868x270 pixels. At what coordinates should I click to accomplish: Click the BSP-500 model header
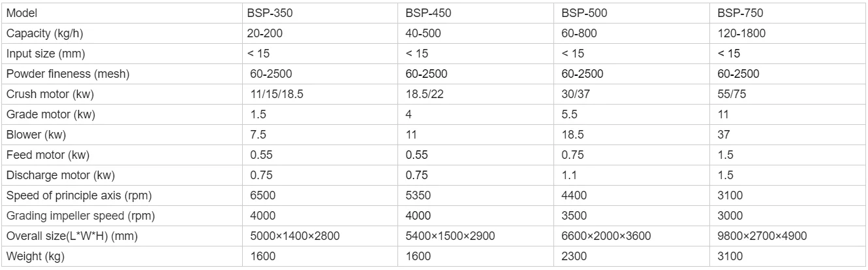(580, 12)
